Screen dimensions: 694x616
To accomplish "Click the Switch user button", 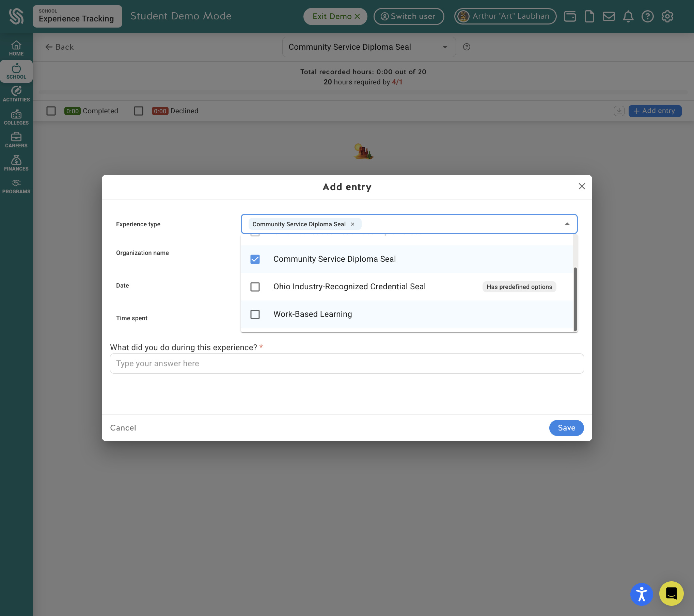I will (x=409, y=16).
